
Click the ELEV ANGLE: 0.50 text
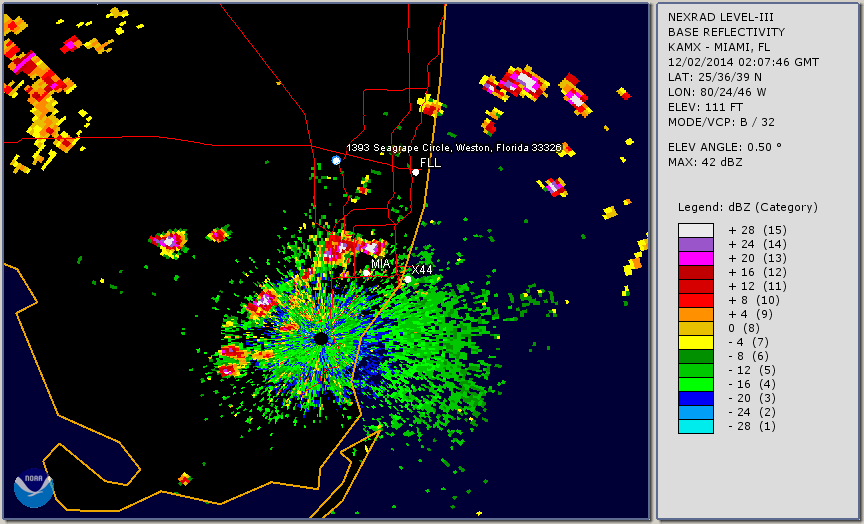725,147
